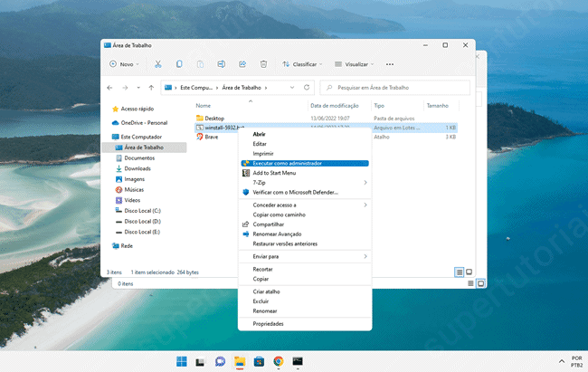Click the Cut scissors icon in toolbar
Image resolution: width=588 pixels, height=372 pixels.
tap(157, 64)
